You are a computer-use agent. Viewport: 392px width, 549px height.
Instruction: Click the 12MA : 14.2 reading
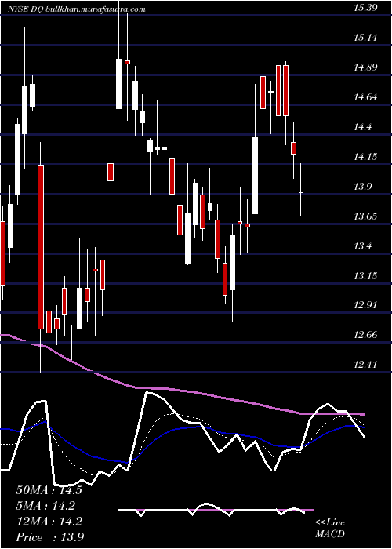coord(49,522)
